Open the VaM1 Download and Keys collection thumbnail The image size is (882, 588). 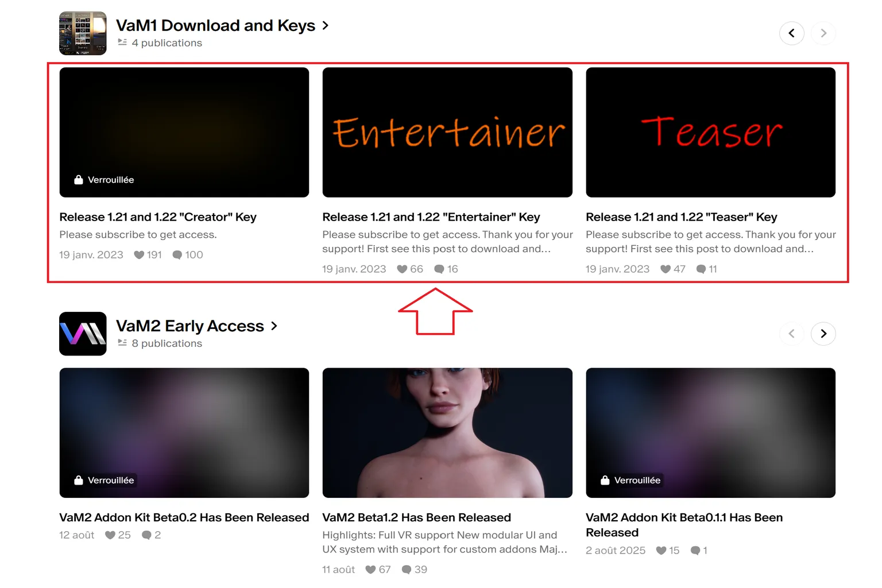click(x=83, y=33)
